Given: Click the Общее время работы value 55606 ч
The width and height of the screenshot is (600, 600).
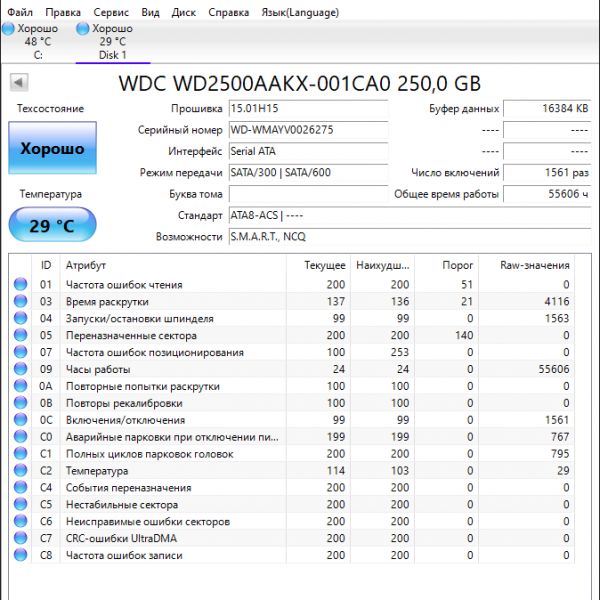Looking at the screenshot, I should pyautogui.click(x=547, y=194).
